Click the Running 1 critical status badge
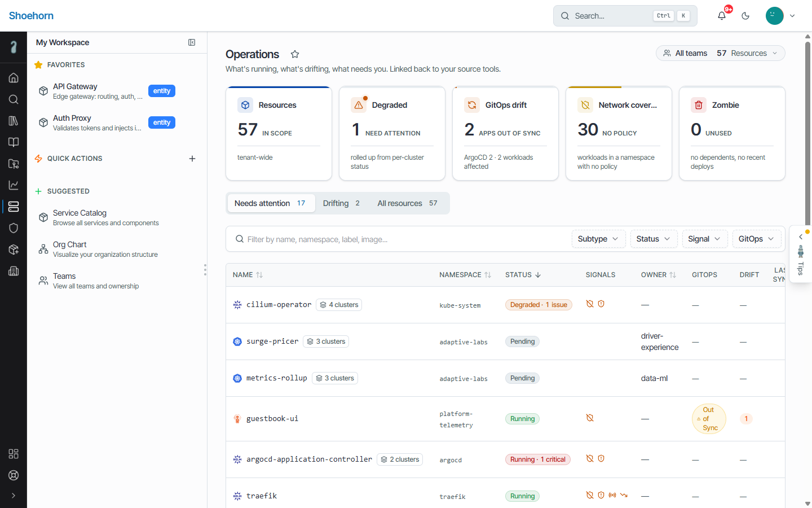 point(538,459)
